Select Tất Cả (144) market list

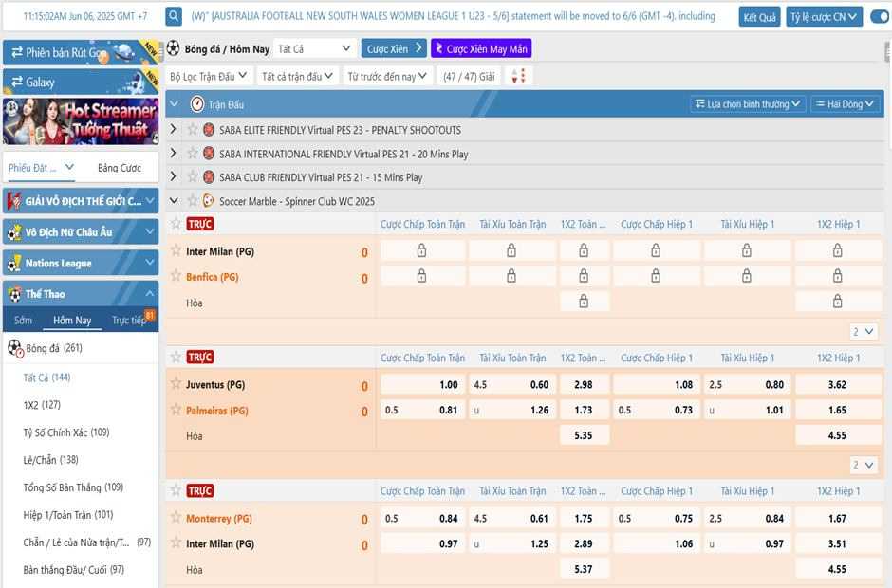click(x=46, y=377)
